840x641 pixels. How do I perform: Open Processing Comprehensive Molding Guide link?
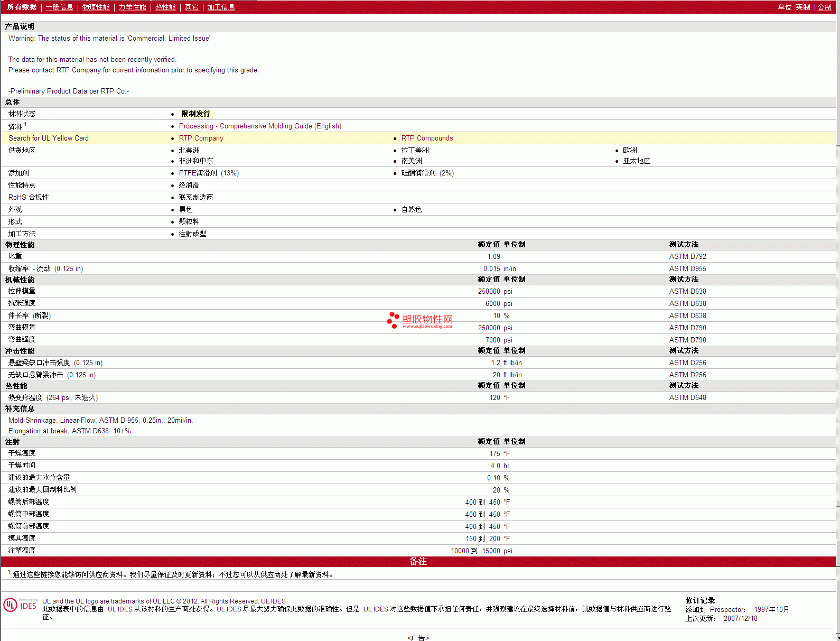pos(260,126)
